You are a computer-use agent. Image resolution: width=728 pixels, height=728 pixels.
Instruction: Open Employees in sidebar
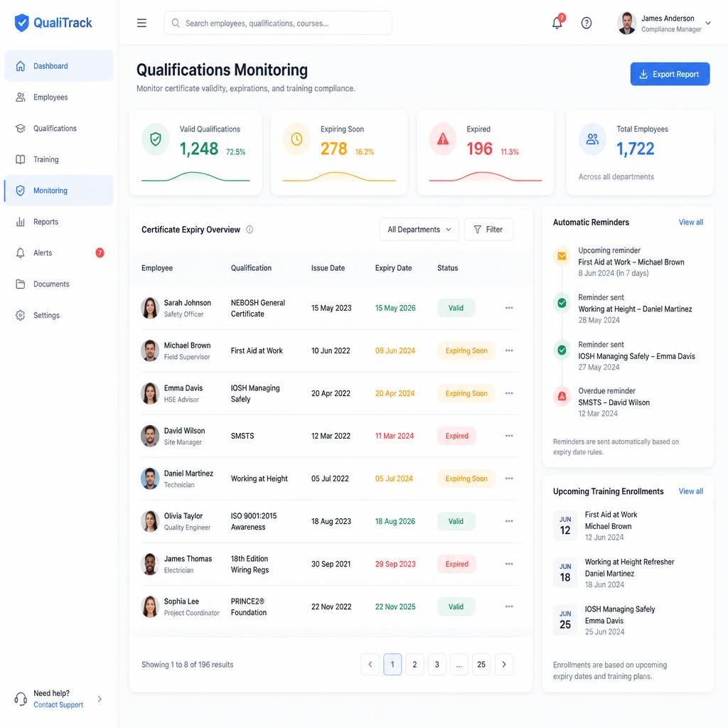pos(59,97)
